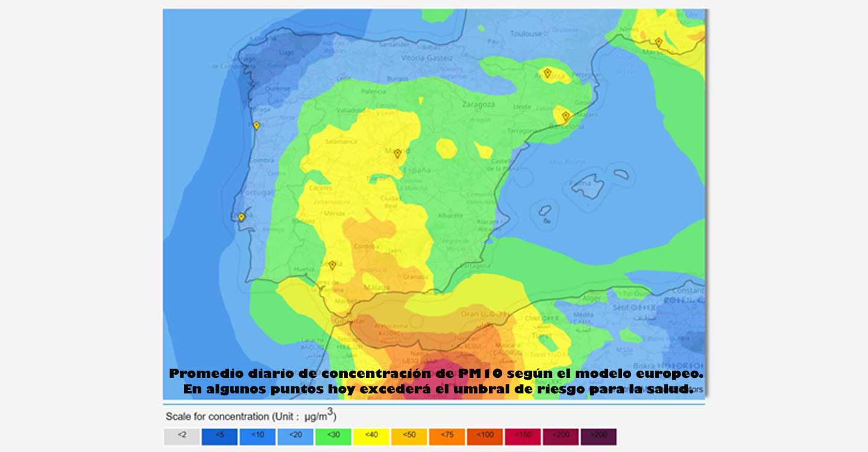868x452 pixels.
Task: Select the Portugal country label
Action: point(257,193)
